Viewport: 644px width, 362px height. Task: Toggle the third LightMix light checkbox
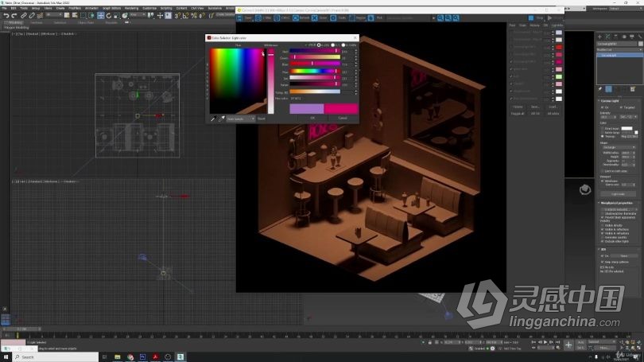511,47
